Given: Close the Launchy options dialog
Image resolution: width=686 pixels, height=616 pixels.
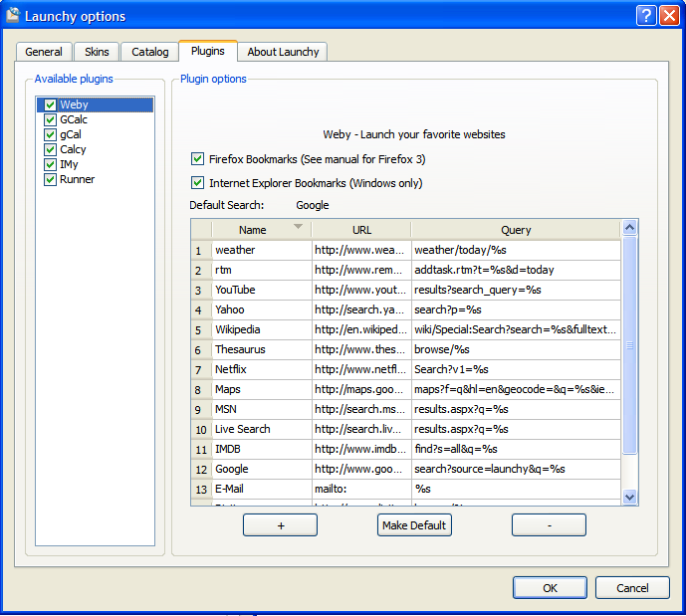Looking at the screenshot, I should [669, 16].
